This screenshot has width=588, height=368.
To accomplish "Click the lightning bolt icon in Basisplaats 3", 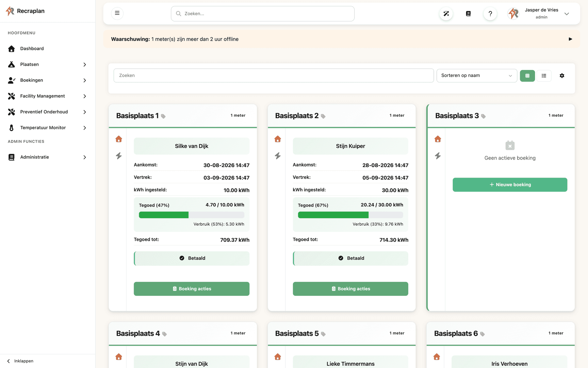I will pyautogui.click(x=438, y=156).
